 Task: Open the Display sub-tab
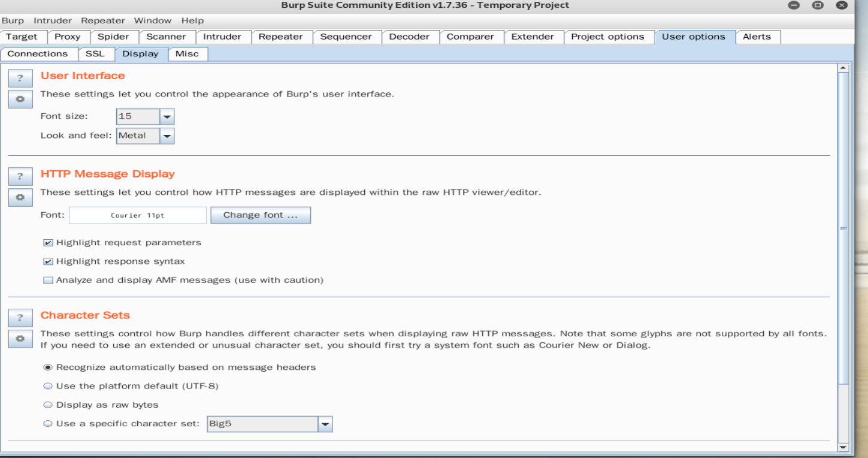[140, 53]
